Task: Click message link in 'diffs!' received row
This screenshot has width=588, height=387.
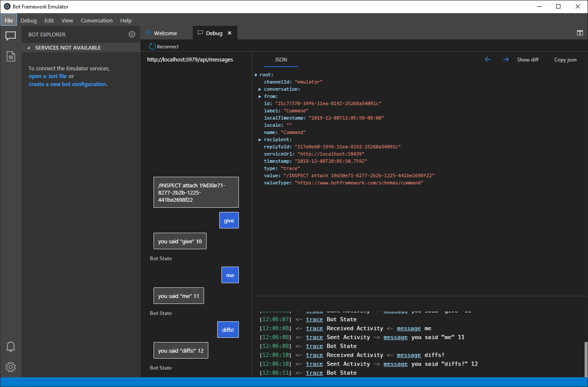Action: coord(409,355)
